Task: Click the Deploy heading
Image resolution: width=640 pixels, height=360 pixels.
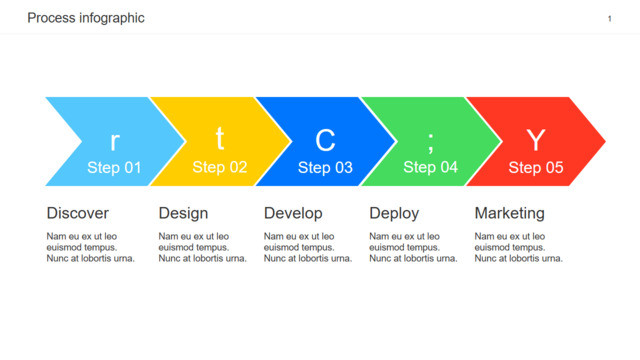Action: [x=394, y=213]
